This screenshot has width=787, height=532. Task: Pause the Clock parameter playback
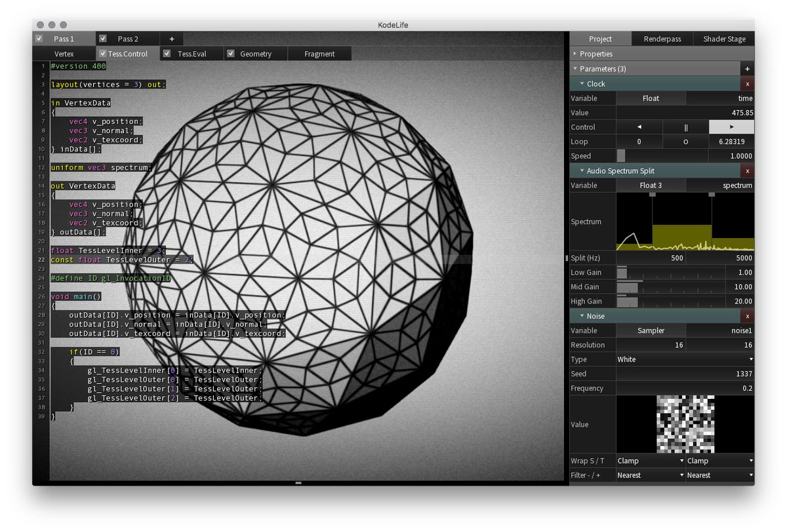click(686, 127)
